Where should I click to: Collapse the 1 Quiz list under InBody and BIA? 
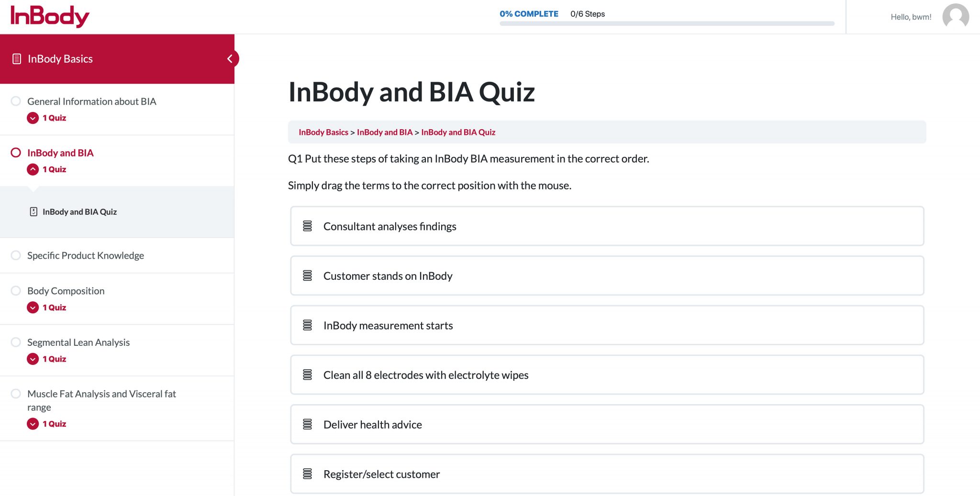click(x=33, y=169)
